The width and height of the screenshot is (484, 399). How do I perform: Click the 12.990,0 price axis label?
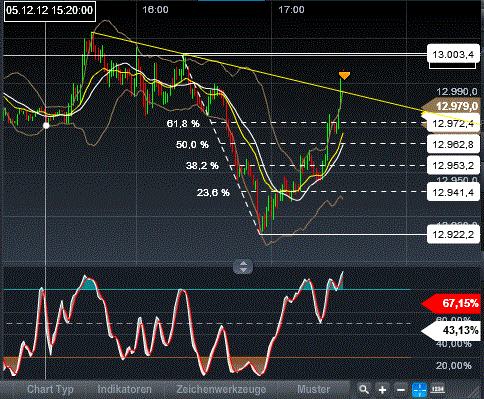click(x=457, y=92)
